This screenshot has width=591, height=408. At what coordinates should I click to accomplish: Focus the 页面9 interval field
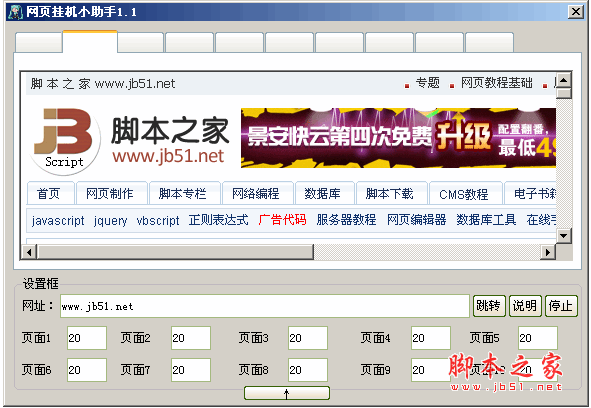(431, 370)
